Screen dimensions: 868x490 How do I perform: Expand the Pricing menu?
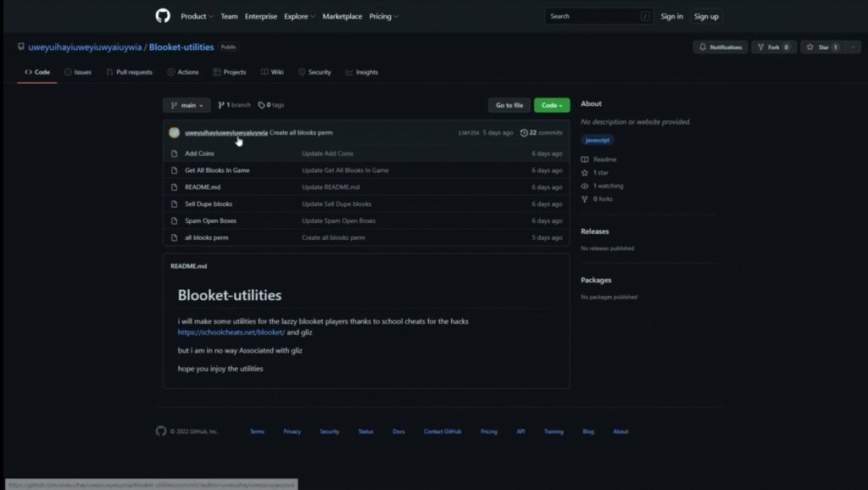tap(384, 17)
